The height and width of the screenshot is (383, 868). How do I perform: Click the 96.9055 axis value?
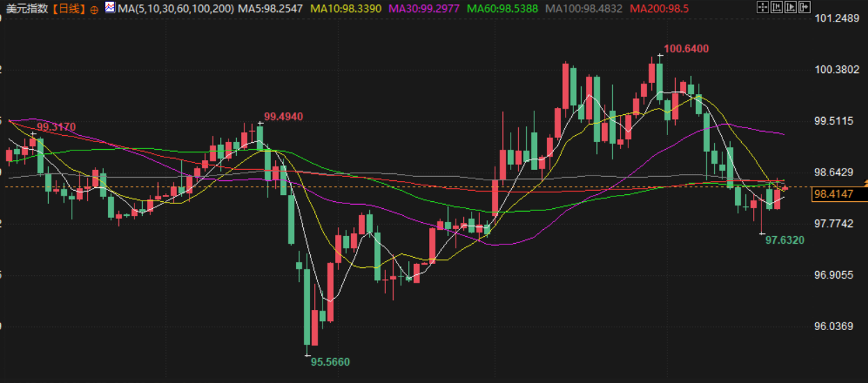835,275
